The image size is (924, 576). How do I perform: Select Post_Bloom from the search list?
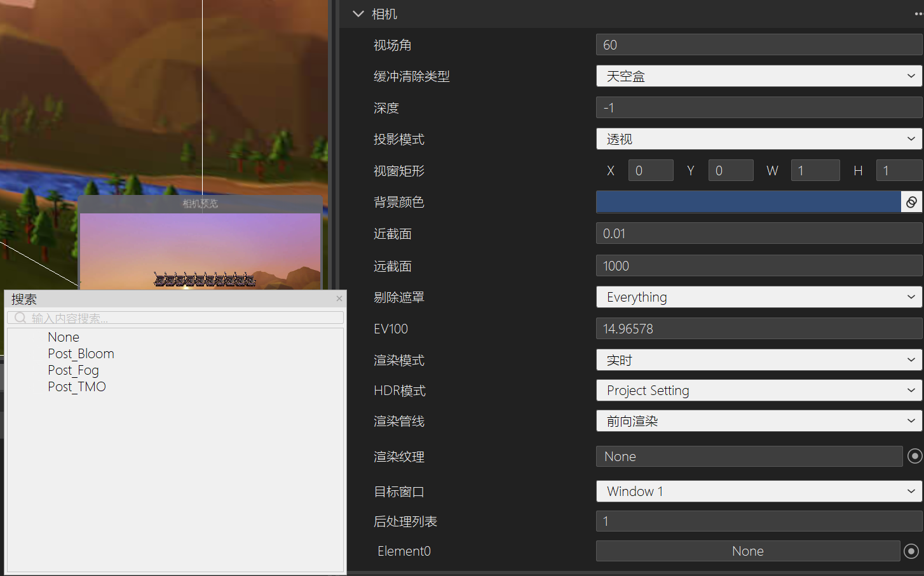point(81,354)
